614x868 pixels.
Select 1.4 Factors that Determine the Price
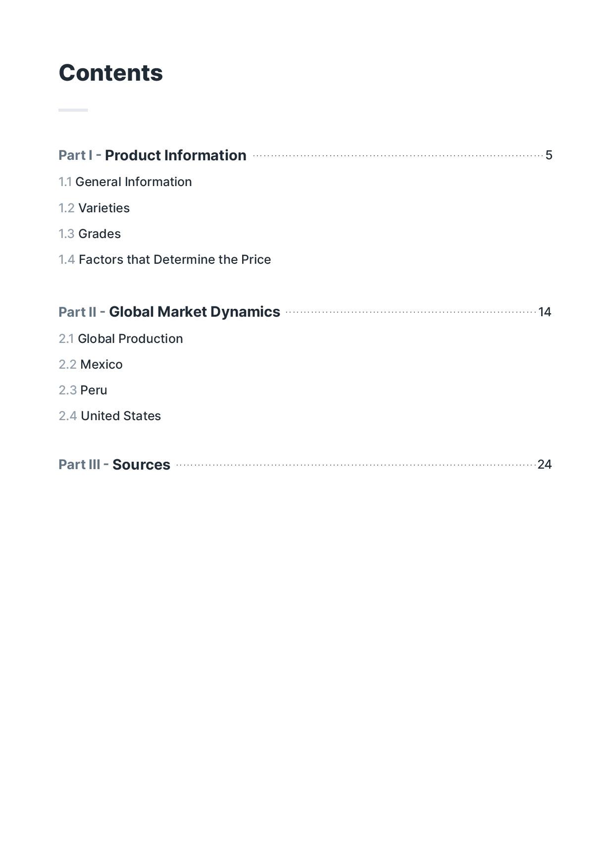(x=165, y=260)
